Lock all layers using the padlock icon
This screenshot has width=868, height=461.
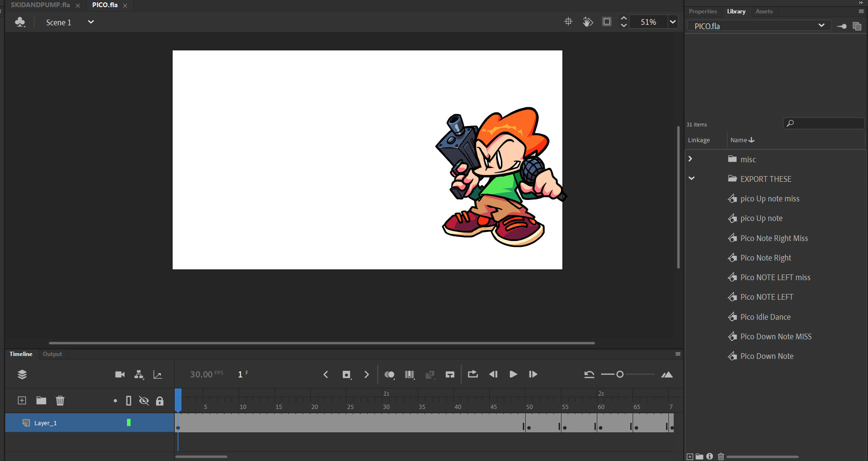tap(160, 400)
